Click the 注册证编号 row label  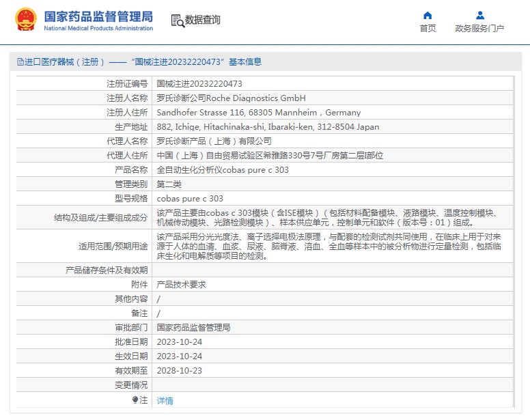tap(127, 84)
